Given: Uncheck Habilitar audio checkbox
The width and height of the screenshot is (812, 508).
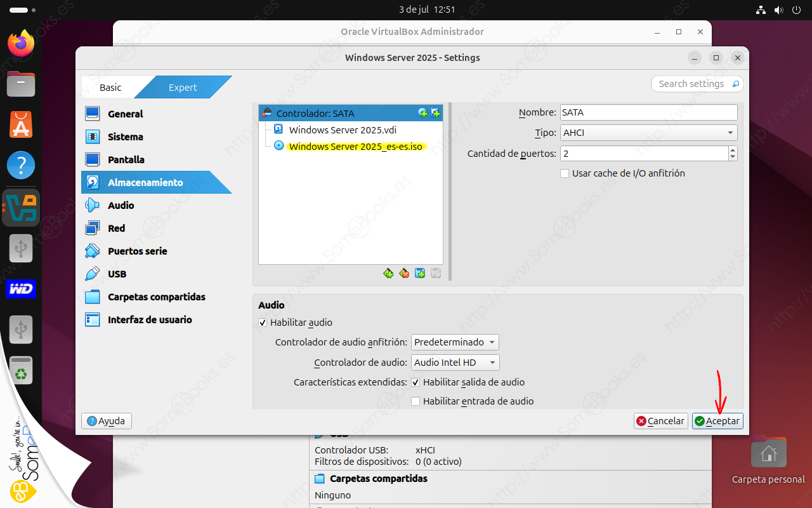Looking at the screenshot, I should [263, 323].
